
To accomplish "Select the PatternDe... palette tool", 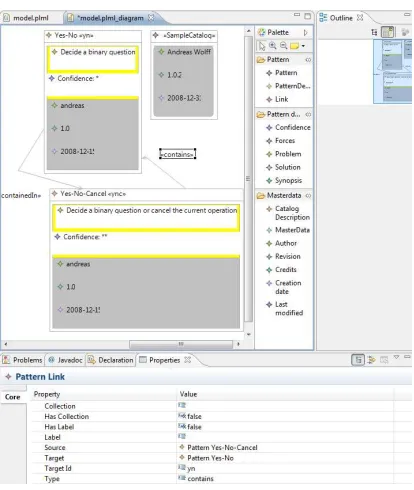I will tap(289, 86).
